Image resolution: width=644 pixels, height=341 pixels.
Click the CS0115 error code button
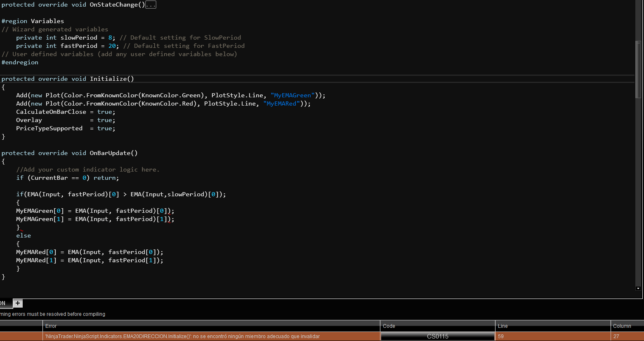click(x=437, y=336)
